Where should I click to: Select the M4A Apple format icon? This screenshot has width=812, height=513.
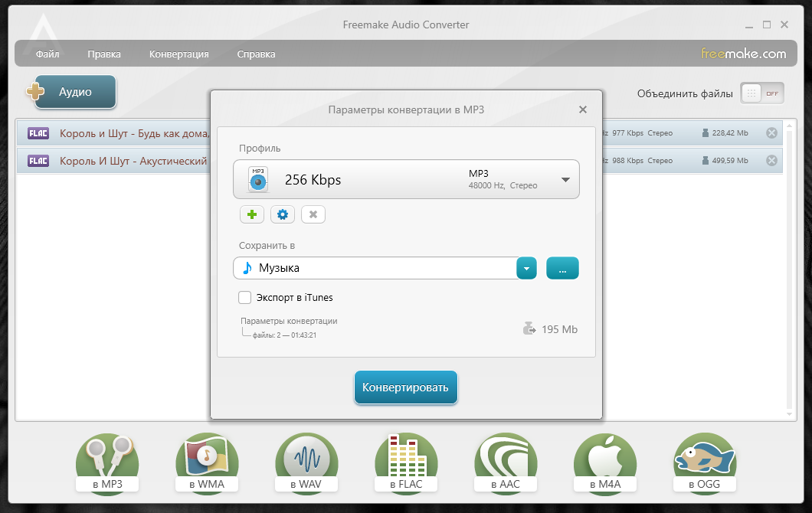pos(605,462)
